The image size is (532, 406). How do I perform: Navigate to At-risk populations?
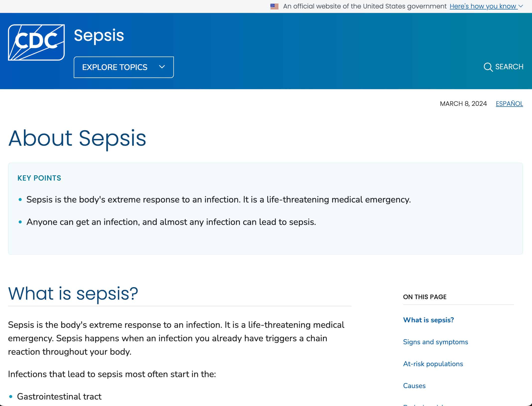pos(433,364)
